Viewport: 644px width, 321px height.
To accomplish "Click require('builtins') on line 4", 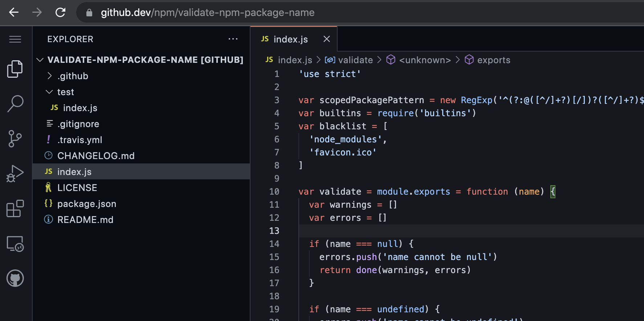I will tap(427, 113).
